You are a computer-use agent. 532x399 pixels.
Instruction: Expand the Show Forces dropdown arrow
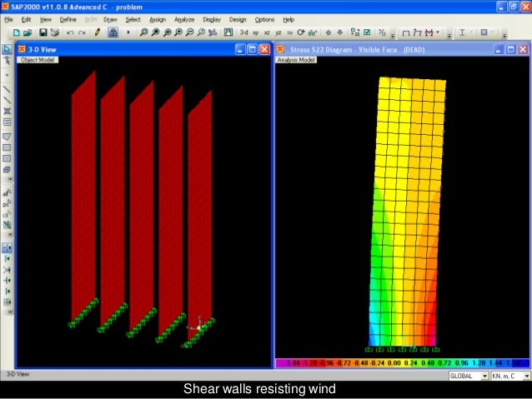[x=438, y=32]
